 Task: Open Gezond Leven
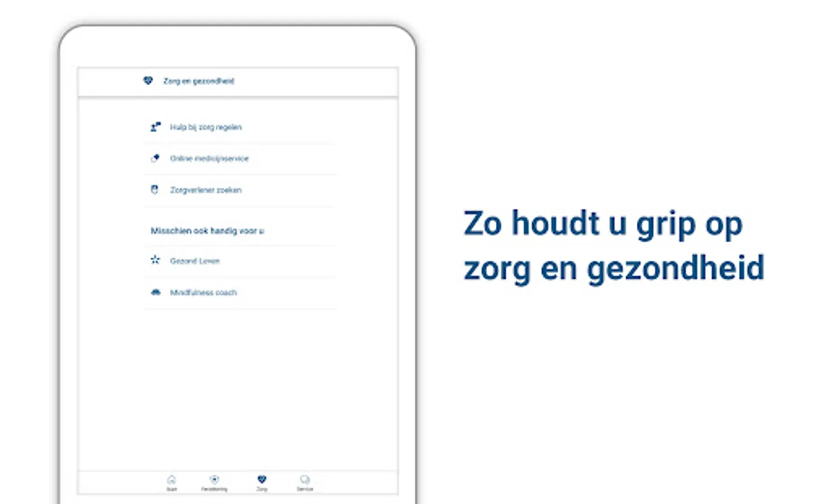tap(240, 261)
